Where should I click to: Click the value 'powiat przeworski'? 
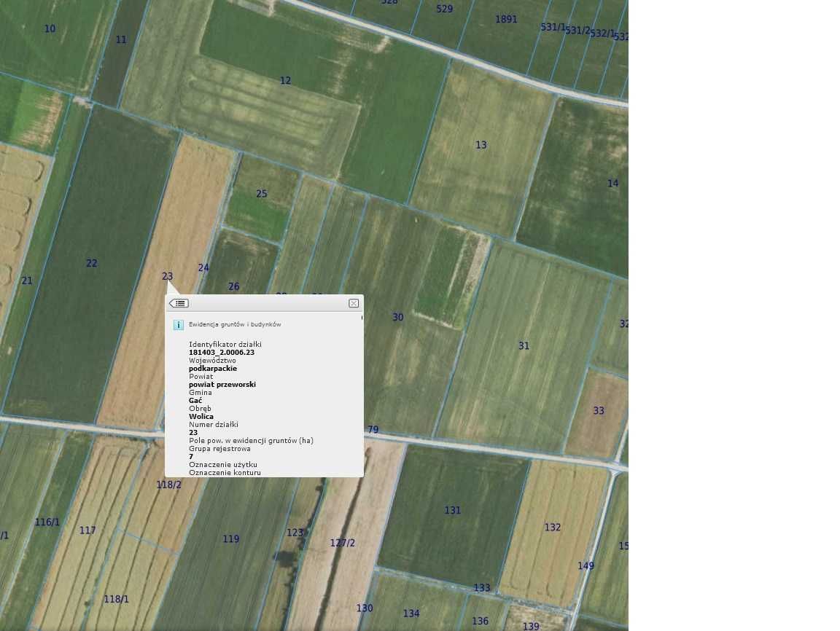tap(222, 385)
